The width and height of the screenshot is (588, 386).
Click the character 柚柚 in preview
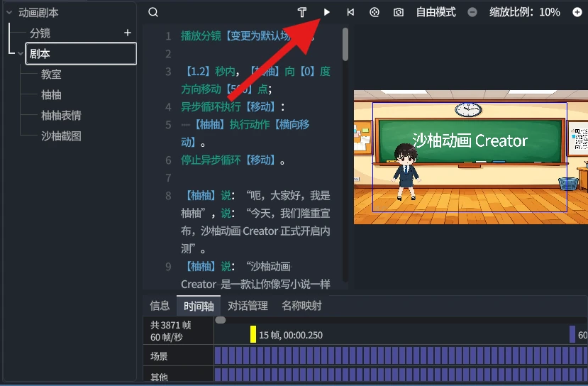(406, 172)
